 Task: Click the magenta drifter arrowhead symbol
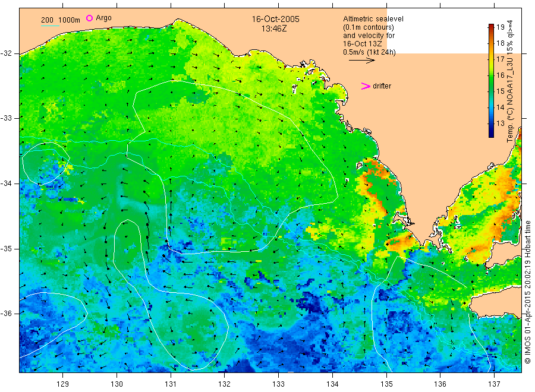[x=366, y=86]
